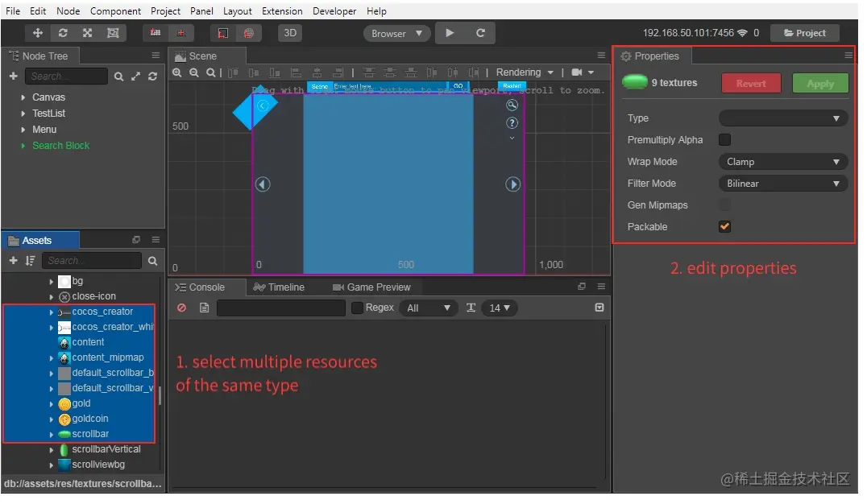Zoom out on the scene view
This screenshot has width=867, height=504.
194,72
